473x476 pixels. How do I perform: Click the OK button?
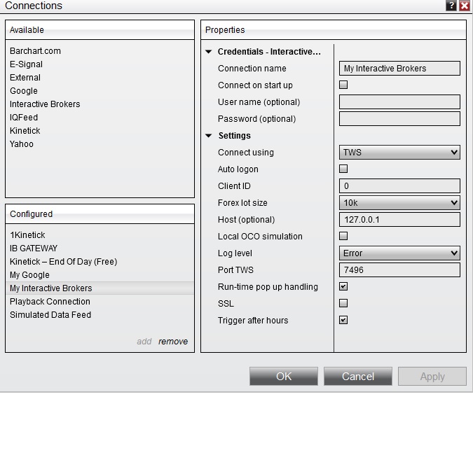(284, 377)
